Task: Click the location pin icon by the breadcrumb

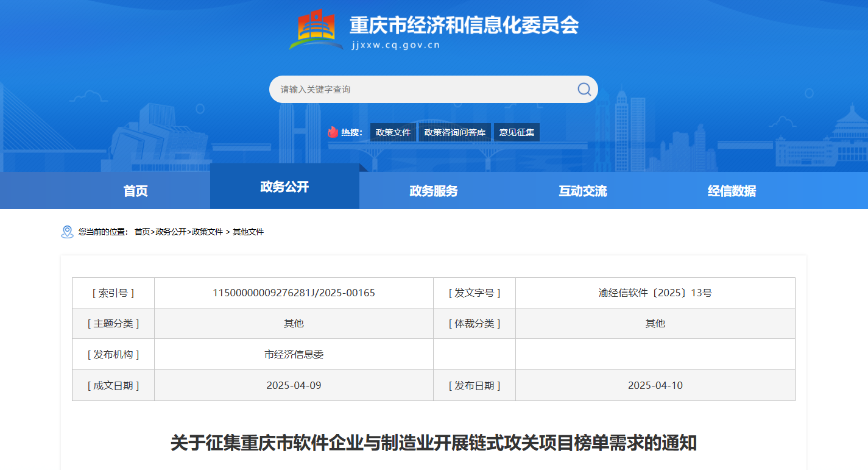Action: [67, 232]
